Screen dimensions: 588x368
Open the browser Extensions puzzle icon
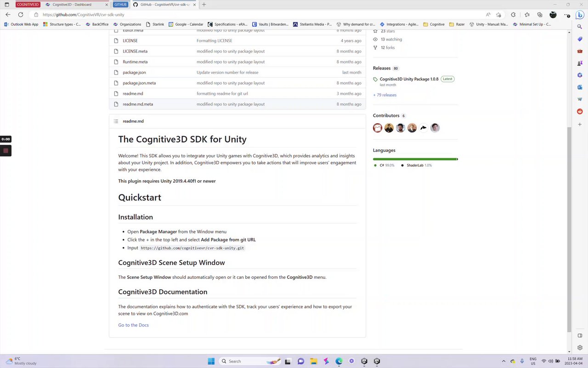(513, 15)
